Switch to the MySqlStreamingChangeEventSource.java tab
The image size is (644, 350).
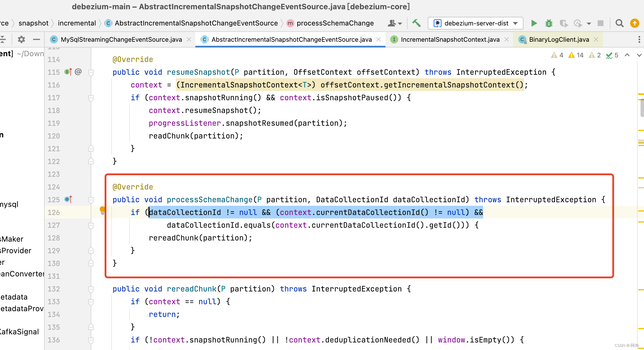pos(120,39)
